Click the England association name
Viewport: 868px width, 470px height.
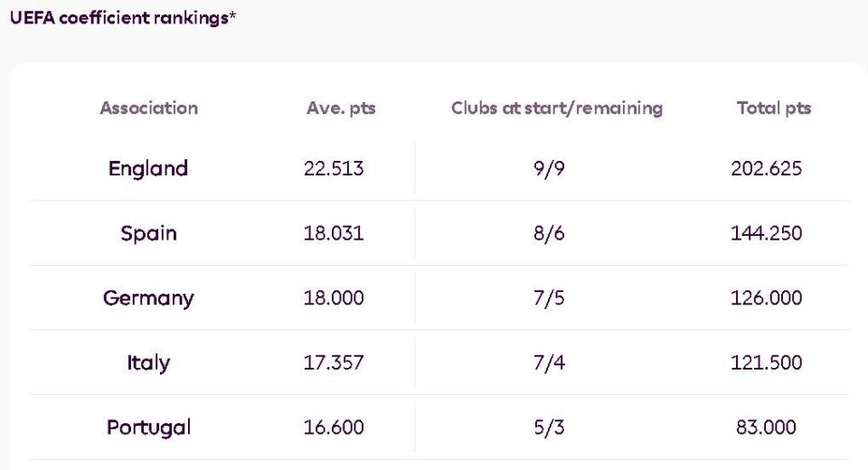click(148, 169)
